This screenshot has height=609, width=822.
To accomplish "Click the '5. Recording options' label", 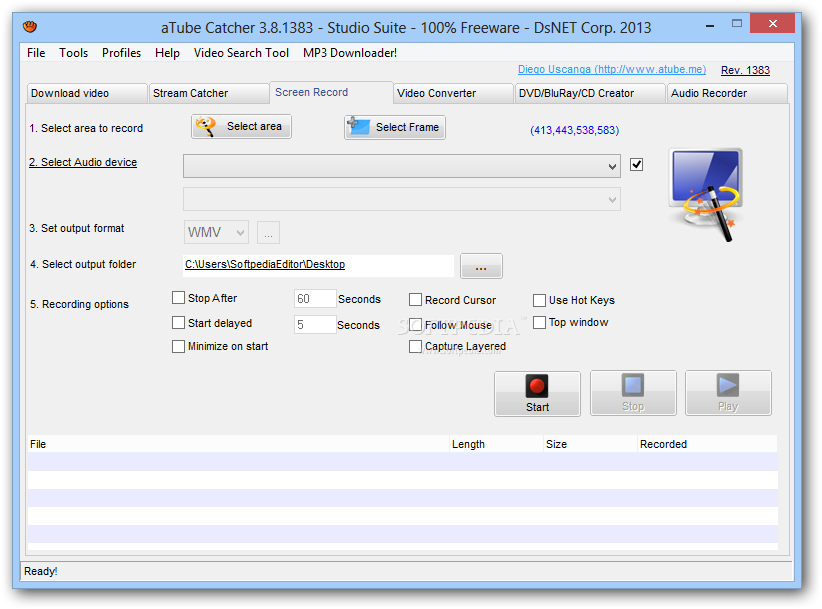I will [79, 304].
